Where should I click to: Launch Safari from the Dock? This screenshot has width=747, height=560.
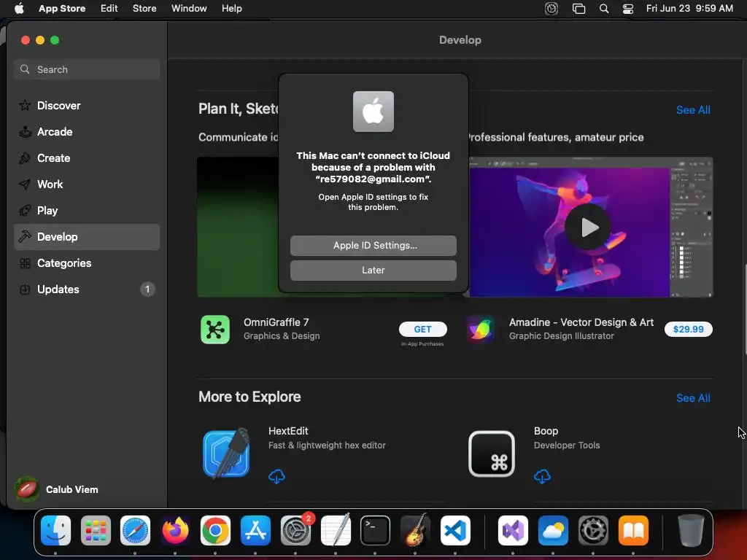tap(135, 530)
